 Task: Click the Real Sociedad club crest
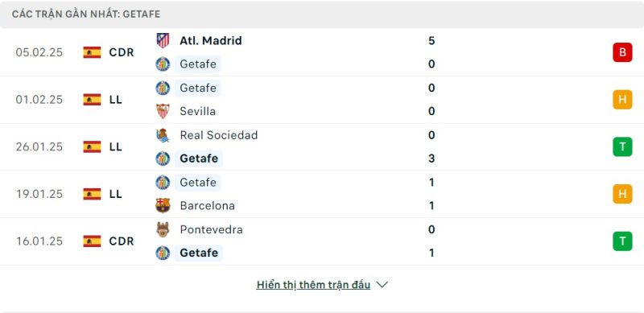(x=163, y=135)
